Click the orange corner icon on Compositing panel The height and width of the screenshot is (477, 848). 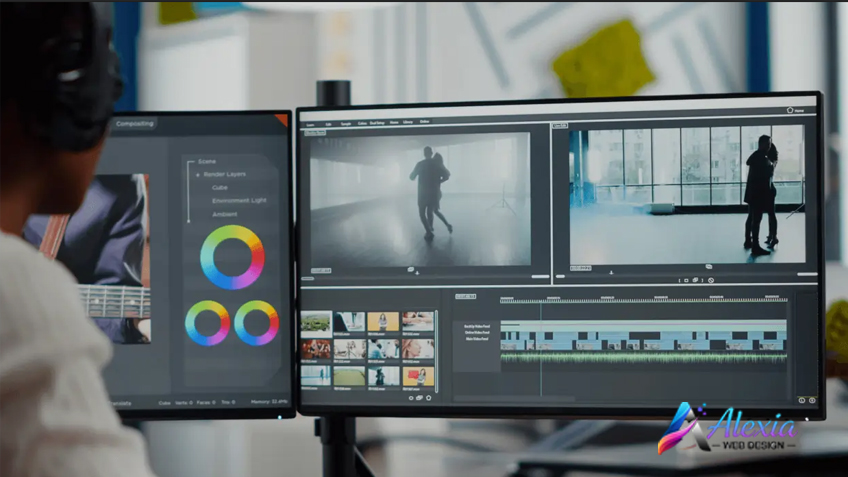click(281, 120)
